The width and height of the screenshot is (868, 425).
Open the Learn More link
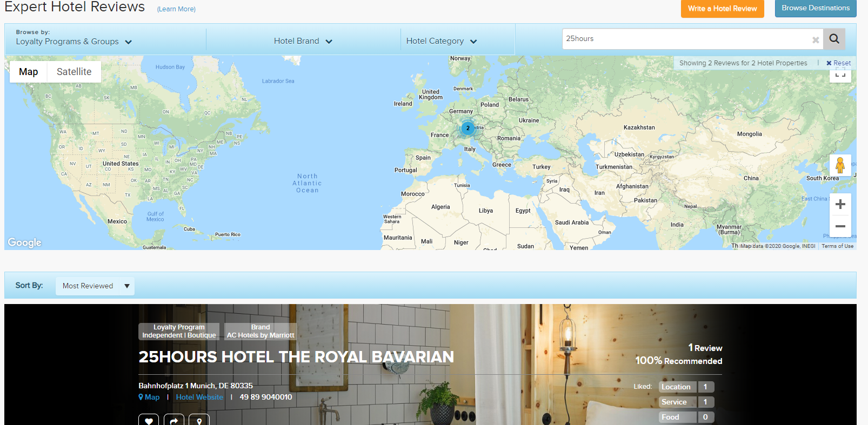click(176, 9)
